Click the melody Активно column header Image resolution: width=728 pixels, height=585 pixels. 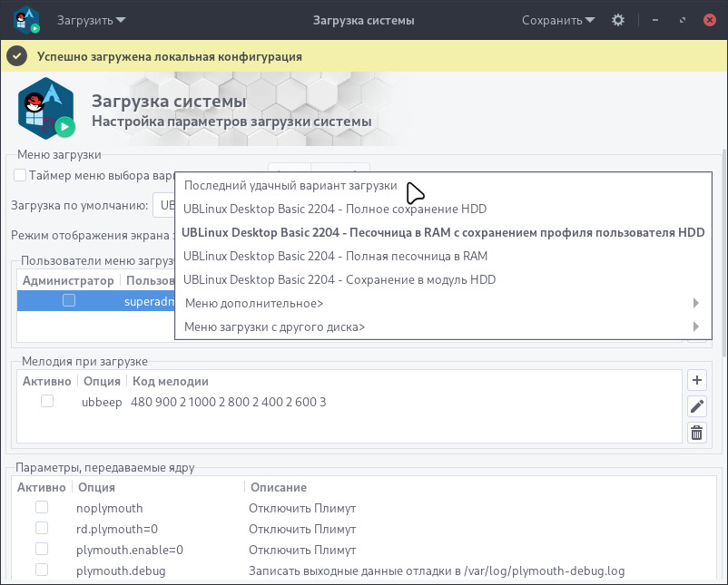pos(46,381)
